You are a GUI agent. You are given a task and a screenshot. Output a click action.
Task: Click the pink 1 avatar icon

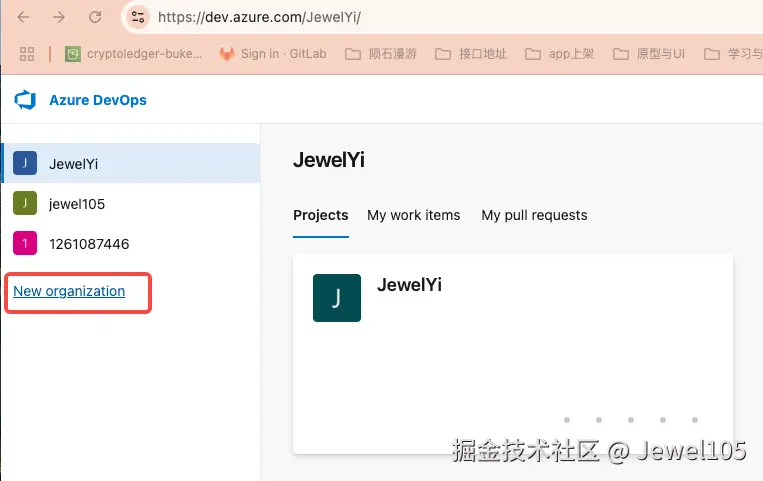point(25,243)
